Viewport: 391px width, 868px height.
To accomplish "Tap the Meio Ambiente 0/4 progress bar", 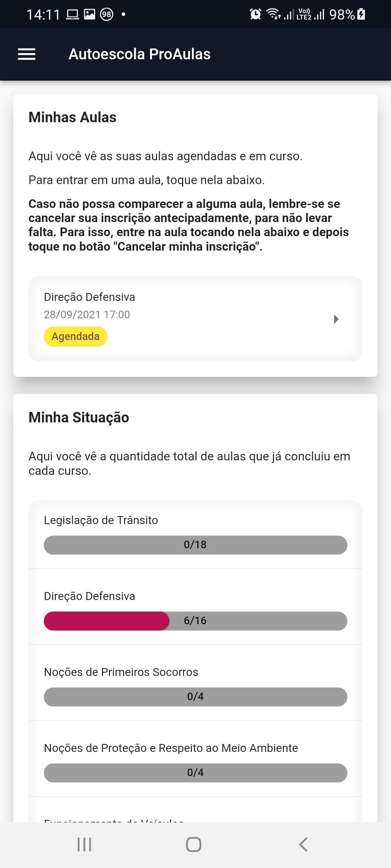I will click(195, 773).
